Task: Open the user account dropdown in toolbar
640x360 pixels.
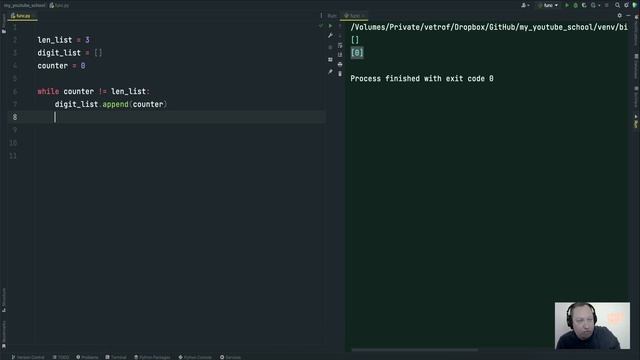Action: (525, 5)
